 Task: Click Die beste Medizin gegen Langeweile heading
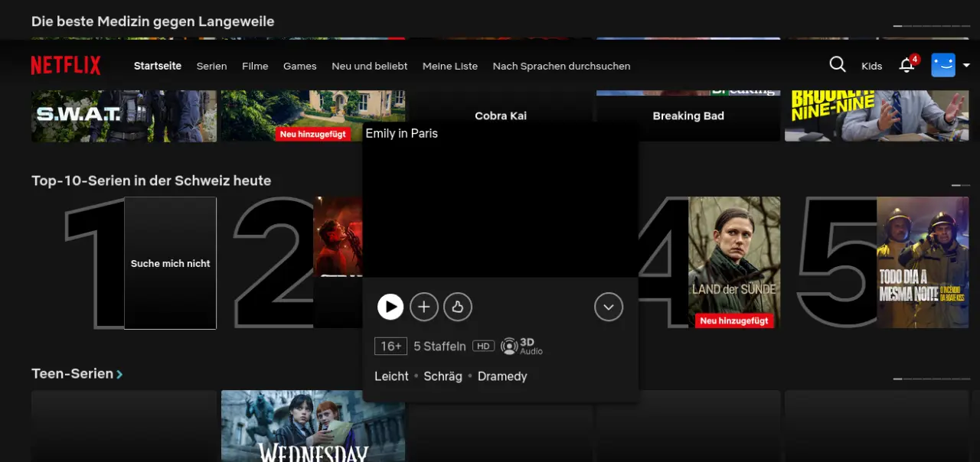tap(152, 21)
